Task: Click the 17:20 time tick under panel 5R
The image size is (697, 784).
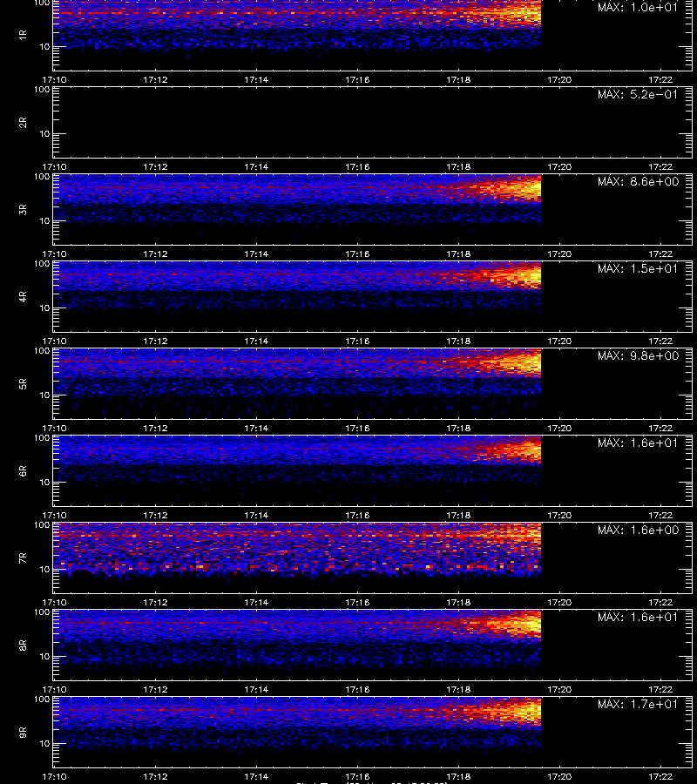Action: pos(559,428)
